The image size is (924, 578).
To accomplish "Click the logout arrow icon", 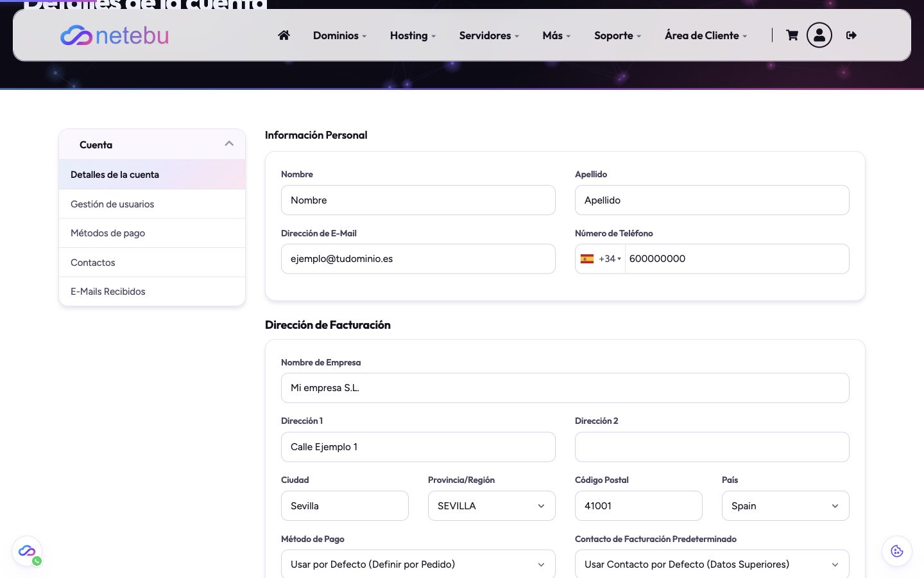I will pyautogui.click(x=851, y=35).
